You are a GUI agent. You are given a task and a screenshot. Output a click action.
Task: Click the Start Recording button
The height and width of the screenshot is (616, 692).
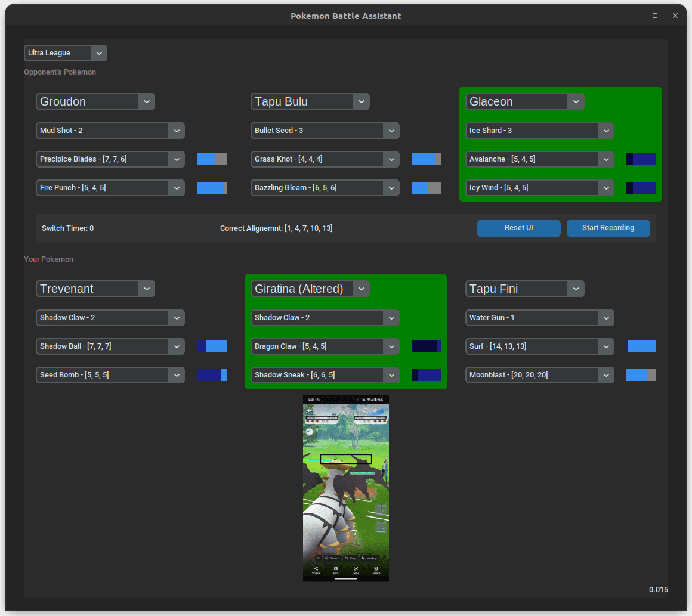click(x=608, y=228)
